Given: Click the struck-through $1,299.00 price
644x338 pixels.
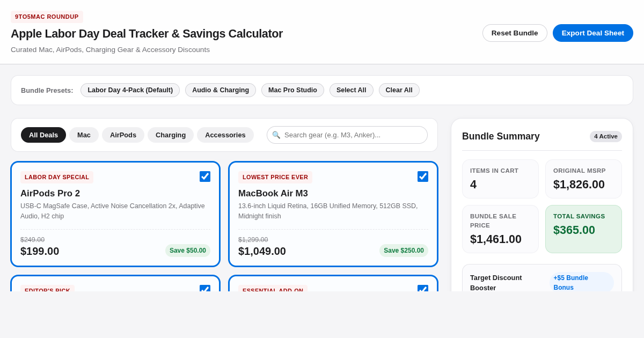Looking at the screenshot, I should (253, 240).
